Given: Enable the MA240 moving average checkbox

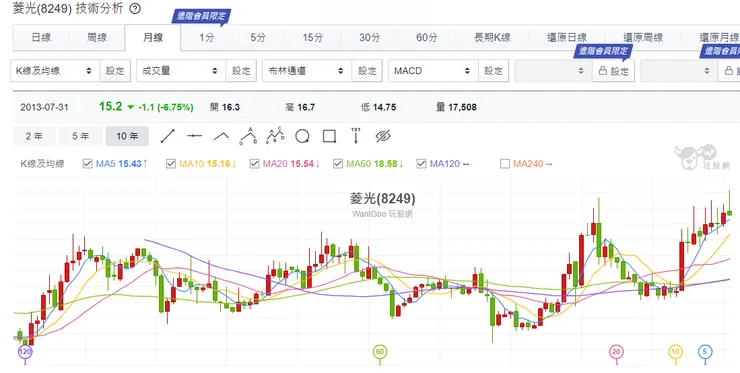Looking at the screenshot, I should click(x=505, y=164).
